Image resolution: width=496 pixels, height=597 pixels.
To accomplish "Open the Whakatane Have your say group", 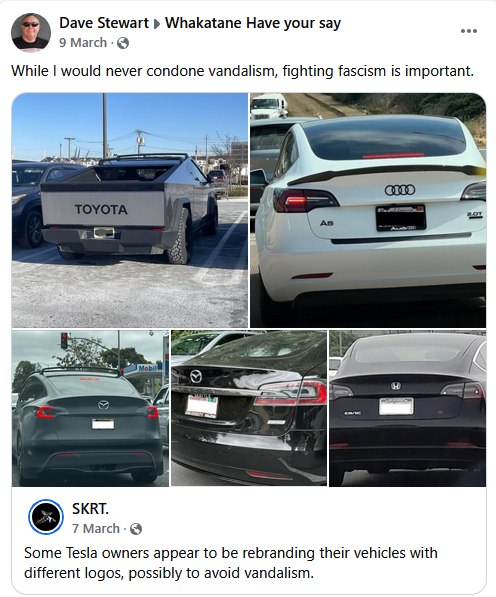I will (x=253, y=23).
